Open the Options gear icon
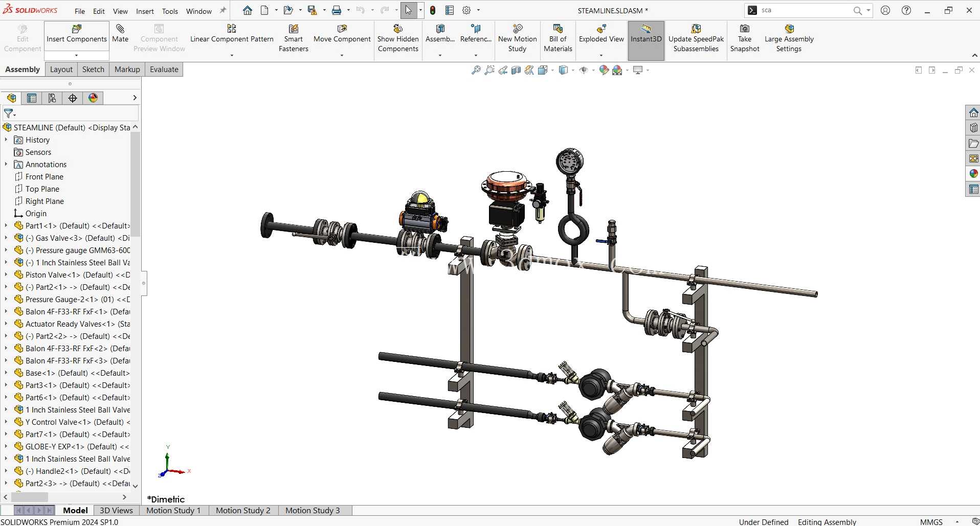Viewport: 980px width, 526px height. (466, 10)
